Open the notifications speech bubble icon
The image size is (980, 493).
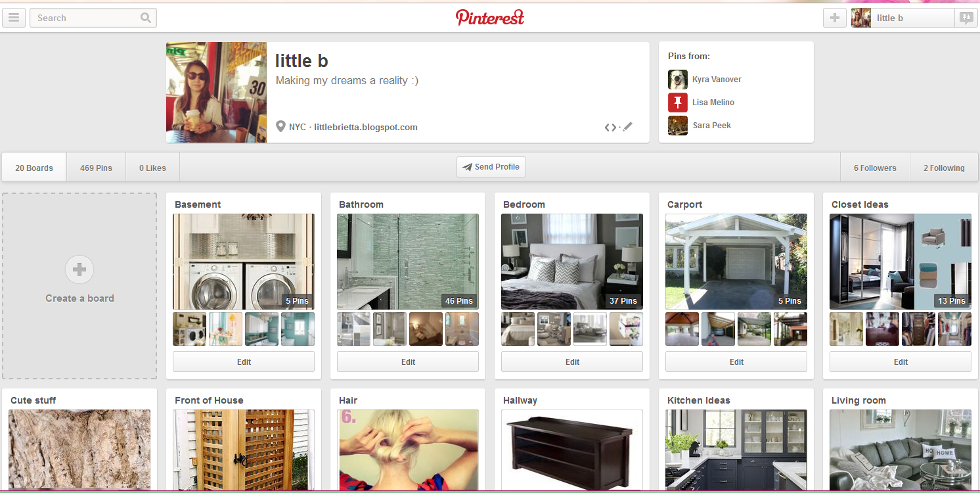click(966, 18)
